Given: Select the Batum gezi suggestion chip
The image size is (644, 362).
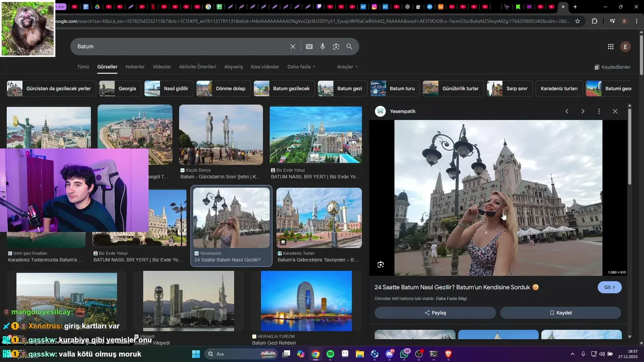Looking at the screenshot, I should pyautogui.click(x=342, y=88).
